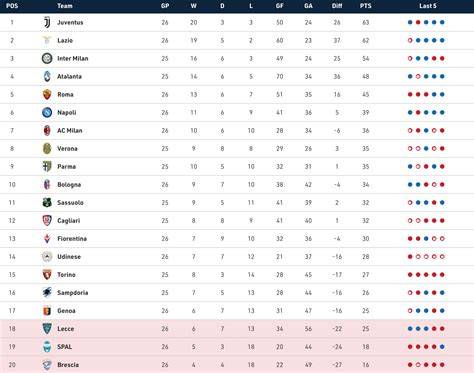Click the Napoli round blue logo
Viewport: 474px width, 373px height.
pyautogui.click(x=47, y=112)
